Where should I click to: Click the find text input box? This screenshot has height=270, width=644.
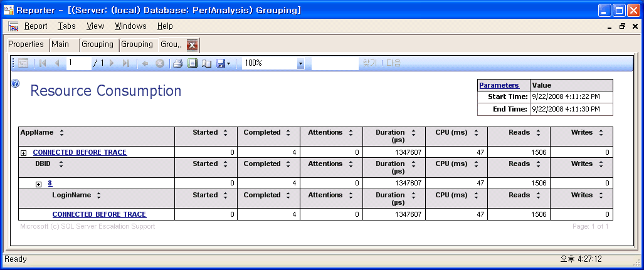335,63
